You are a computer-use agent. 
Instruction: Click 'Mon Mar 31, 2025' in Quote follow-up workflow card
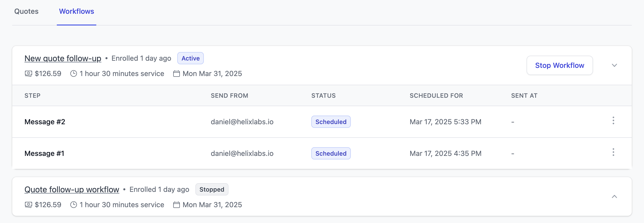212,205
